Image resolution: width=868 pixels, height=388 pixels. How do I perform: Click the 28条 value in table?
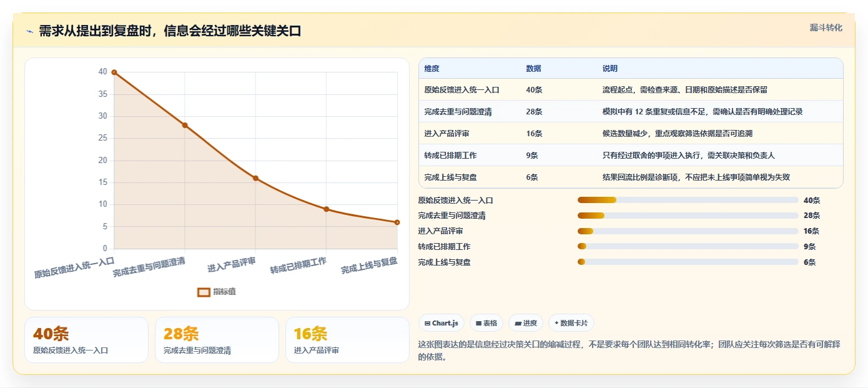(x=534, y=112)
